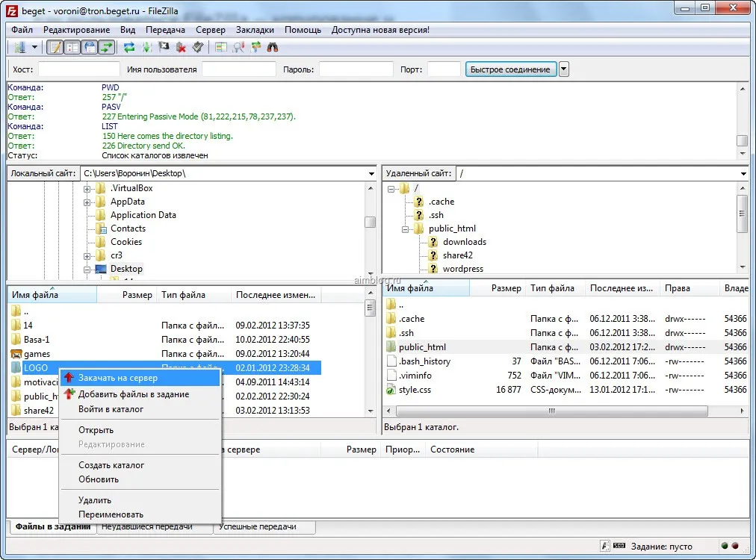Choose Открыть in context menu
756x560 pixels.
coord(140,430)
